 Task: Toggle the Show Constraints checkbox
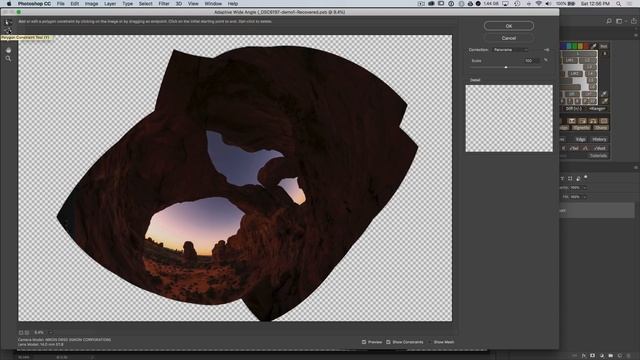coord(388,342)
